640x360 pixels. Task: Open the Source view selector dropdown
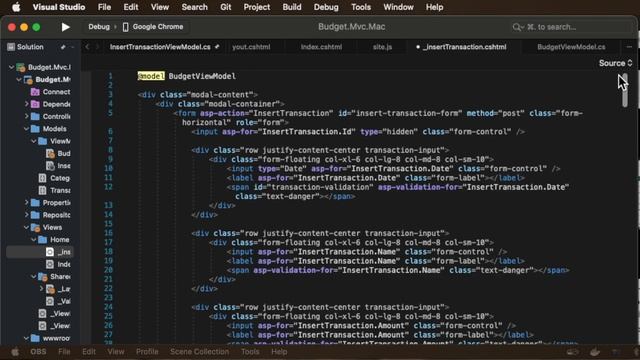tap(616, 63)
